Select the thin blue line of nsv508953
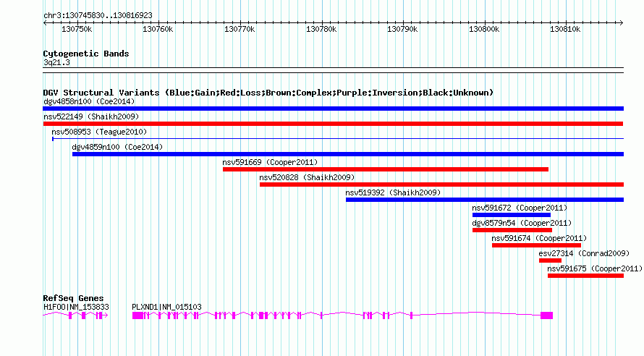 point(338,139)
